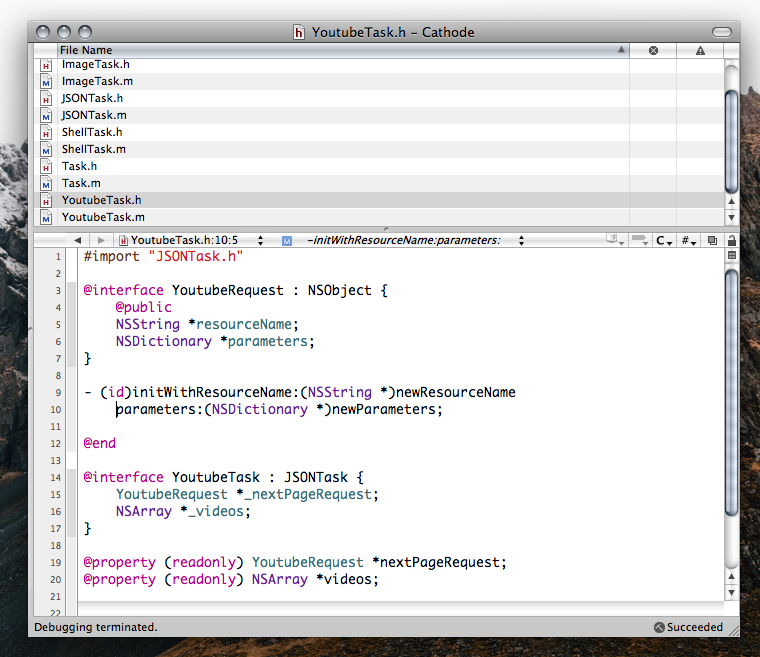Go back with the left navigation arrow
Viewport: 760px width, 657px height.
pyautogui.click(x=78, y=240)
